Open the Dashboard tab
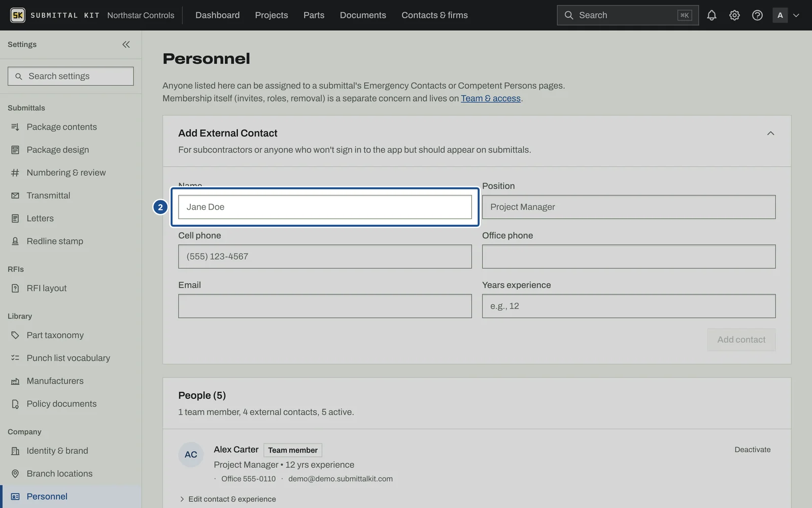 217,15
